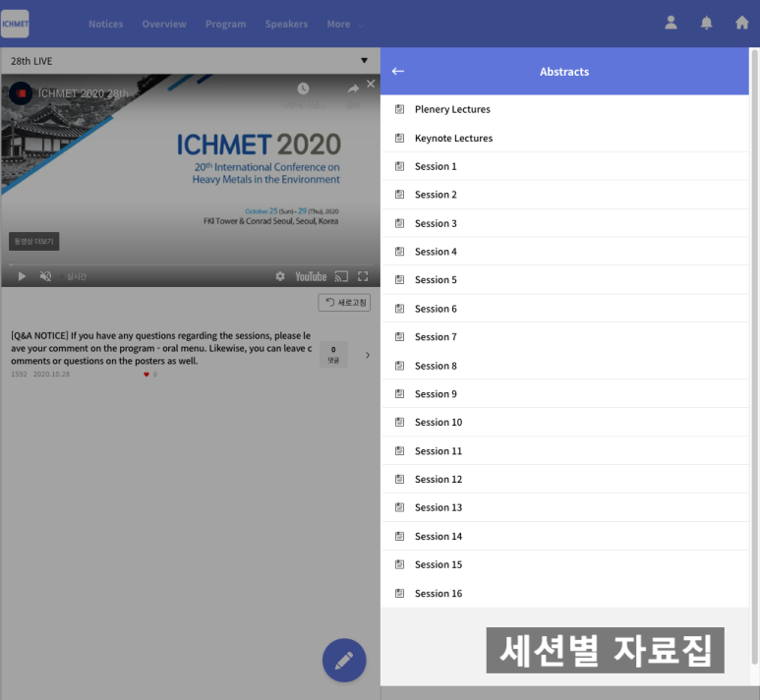Open the Speakers menu

click(286, 24)
